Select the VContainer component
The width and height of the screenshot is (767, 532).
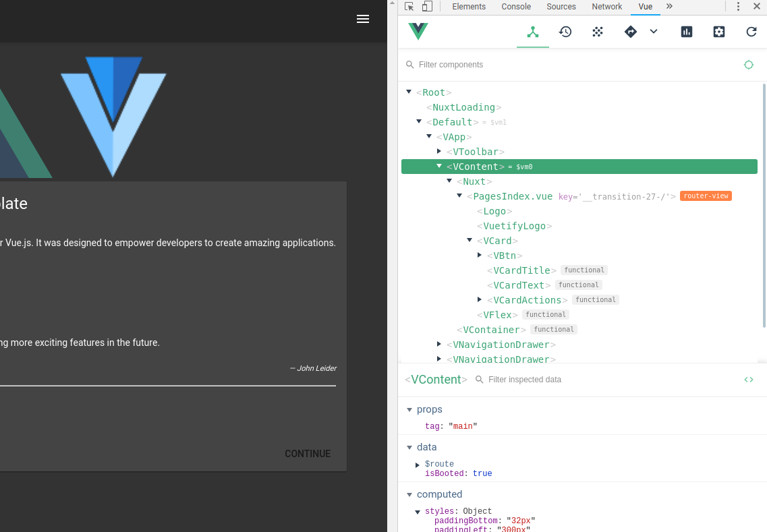click(x=491, y=330)
